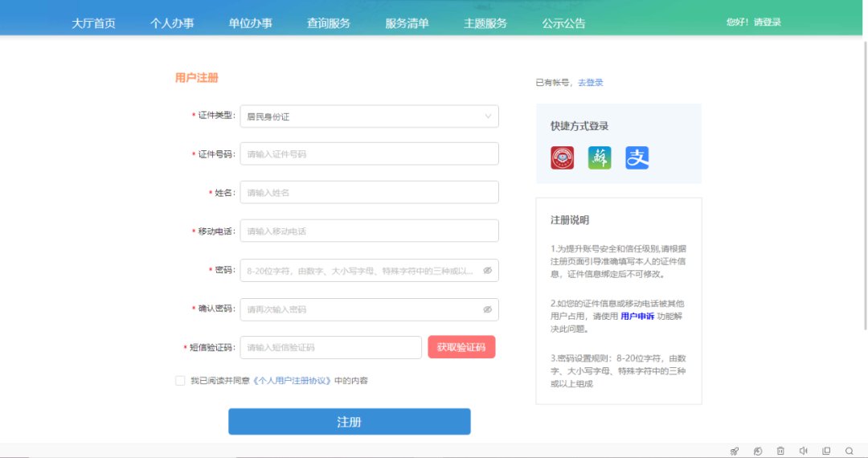The height and width of the screenshot is (458, 868).
Task: Click the magnifier icon in bottom bar
Action: tap(850, 452)
